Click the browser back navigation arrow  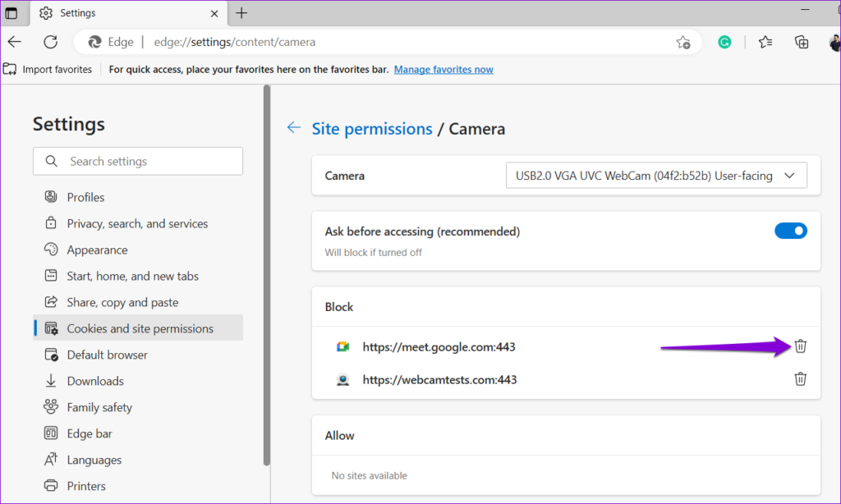pos(15,42)
